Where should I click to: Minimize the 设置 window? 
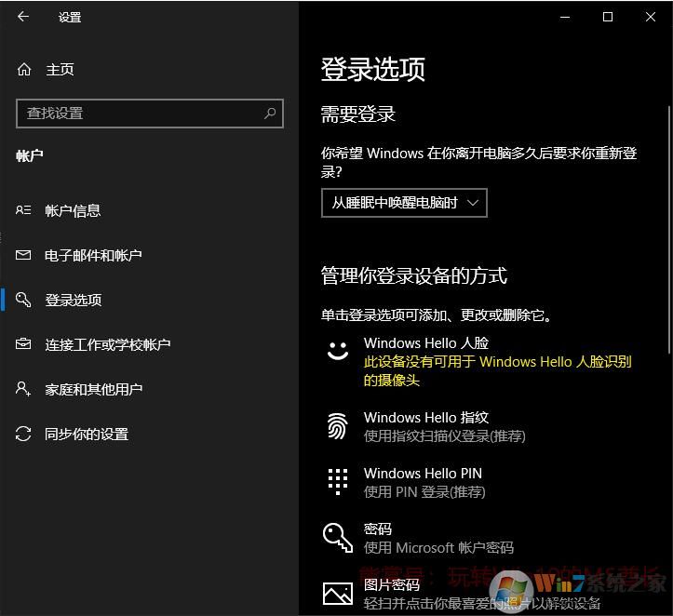tap(565, 17)
